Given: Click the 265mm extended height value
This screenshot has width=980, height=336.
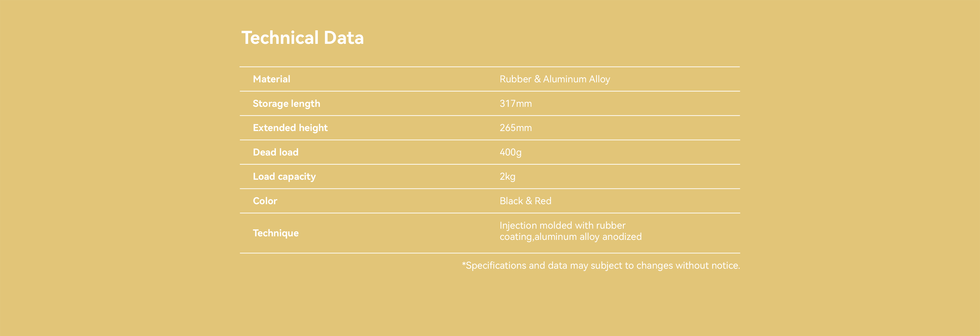Looking at the screenshot, I should [x=515, y=128].
